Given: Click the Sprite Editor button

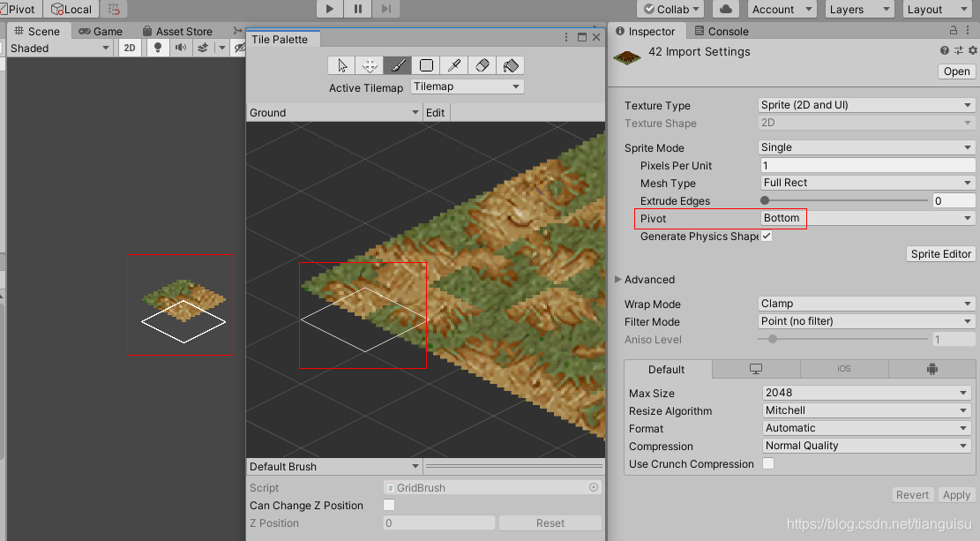Looking at the screenshot, I should 940,253.
